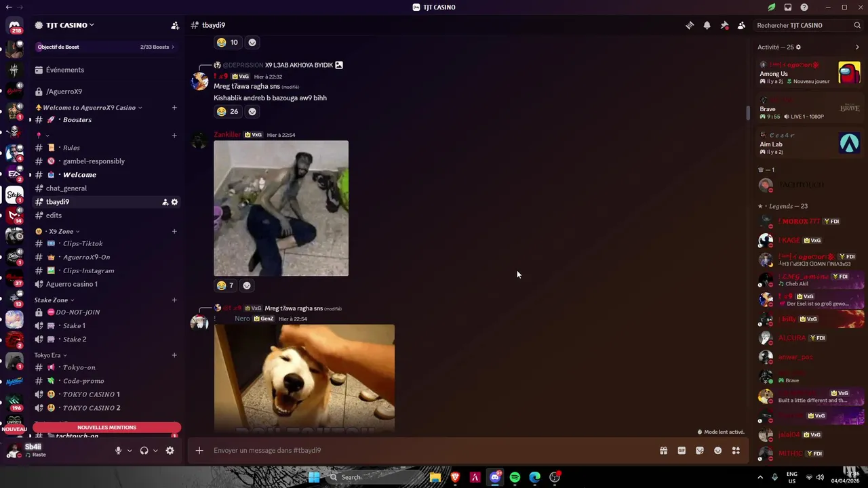Open the Welcome channel

(106, 175)
